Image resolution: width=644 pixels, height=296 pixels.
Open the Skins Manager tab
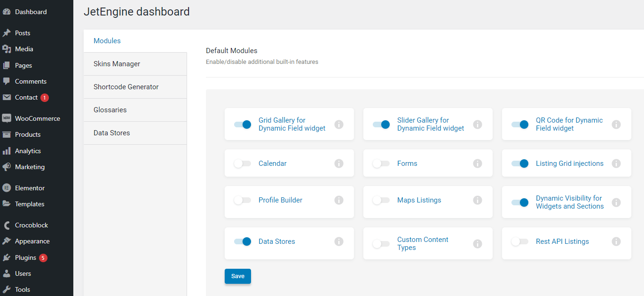(x=135, y=64)
